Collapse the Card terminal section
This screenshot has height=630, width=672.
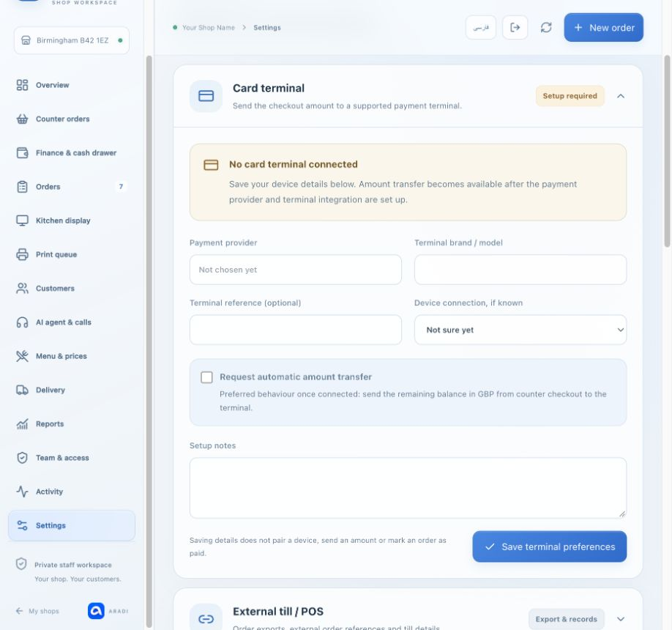tap(620, 96)
